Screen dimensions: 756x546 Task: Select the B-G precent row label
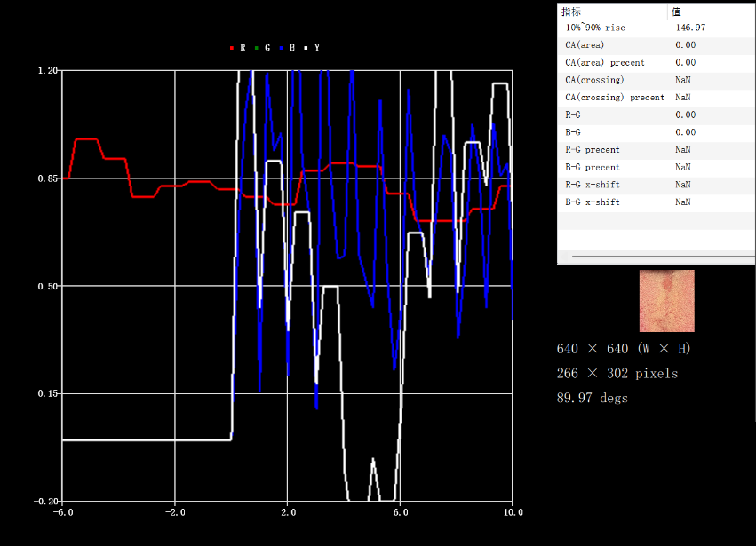592,167
